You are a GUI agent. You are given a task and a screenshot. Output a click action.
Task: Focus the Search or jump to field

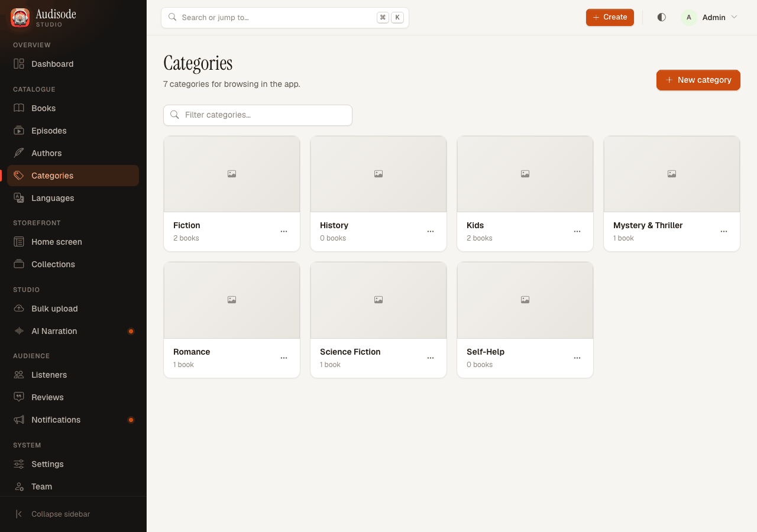tap(285, 17)
